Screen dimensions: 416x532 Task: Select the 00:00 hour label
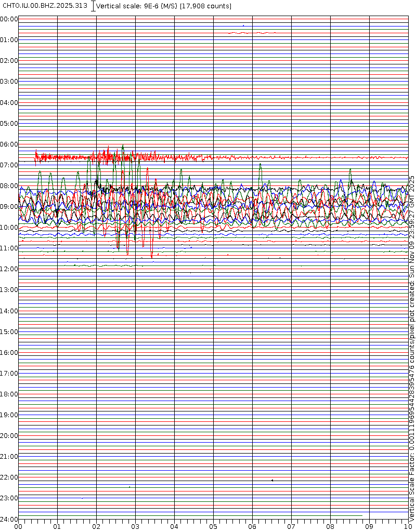tap(9, 19)
